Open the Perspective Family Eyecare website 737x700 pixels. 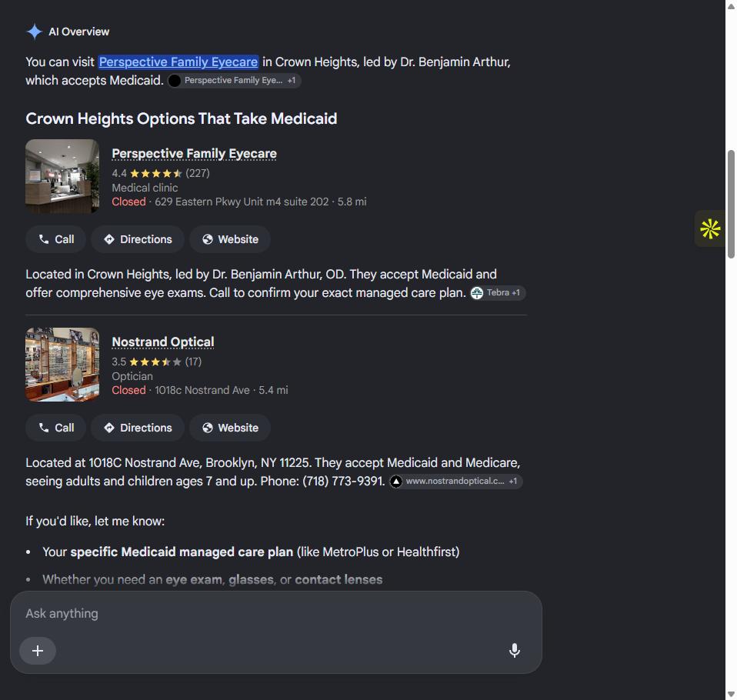tap(230, 239)
